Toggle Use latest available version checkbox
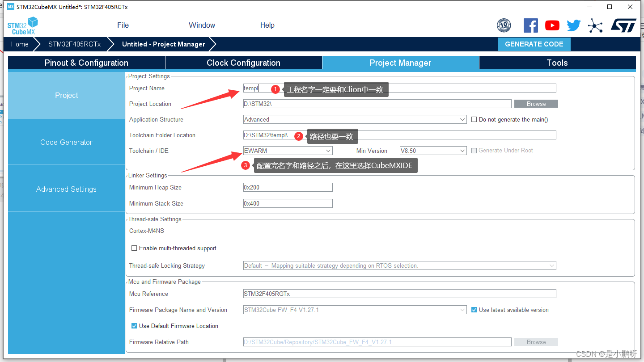This screenshot has height=362, width=644. click(x=475, y=310)
